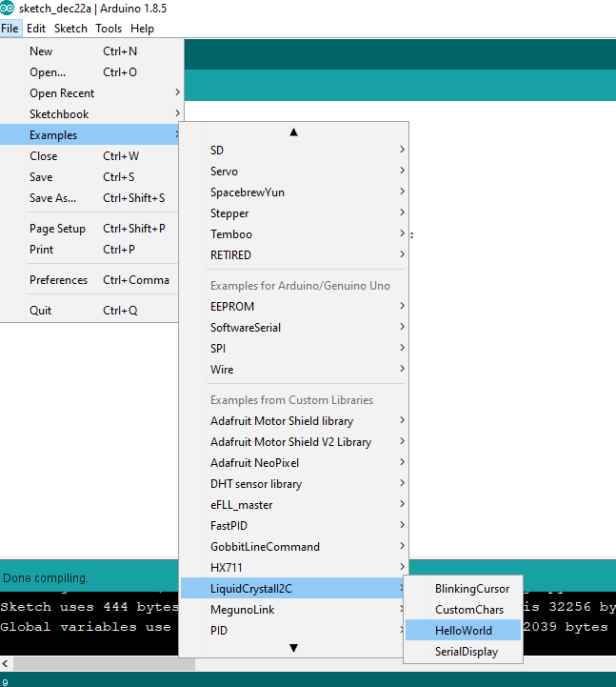
Task: Choose Open... from the File menu
Action: (91, 72)
